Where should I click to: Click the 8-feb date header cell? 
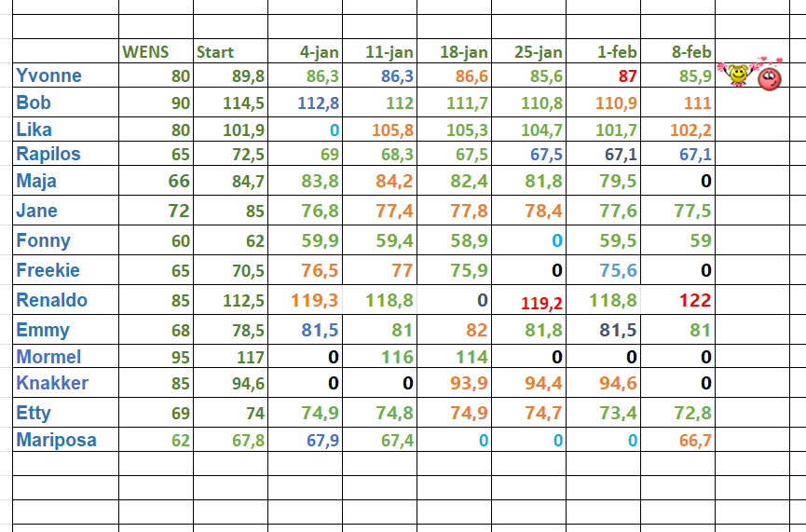(691, 52)
